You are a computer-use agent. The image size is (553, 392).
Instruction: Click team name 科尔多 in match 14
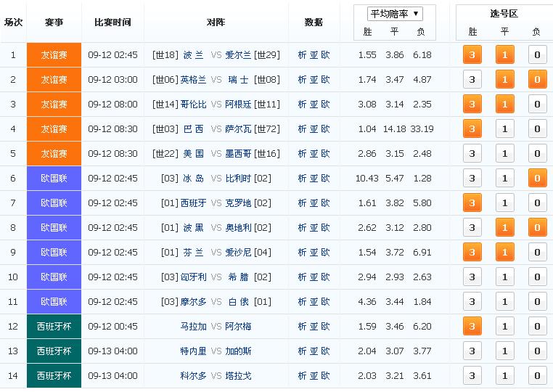coord(193,376)
